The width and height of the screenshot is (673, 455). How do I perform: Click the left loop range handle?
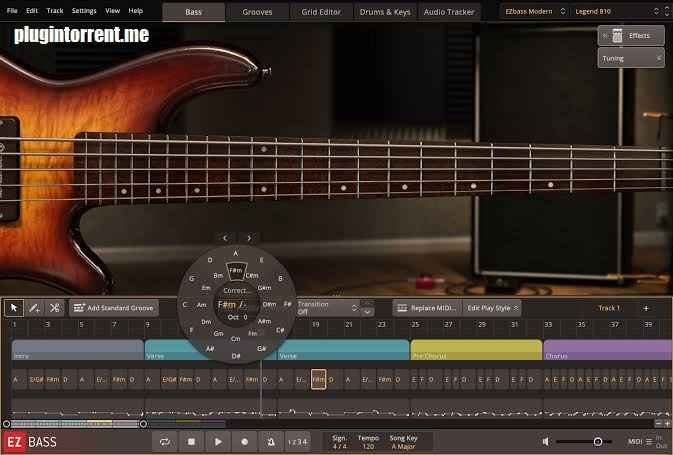[x=6, y=424]
